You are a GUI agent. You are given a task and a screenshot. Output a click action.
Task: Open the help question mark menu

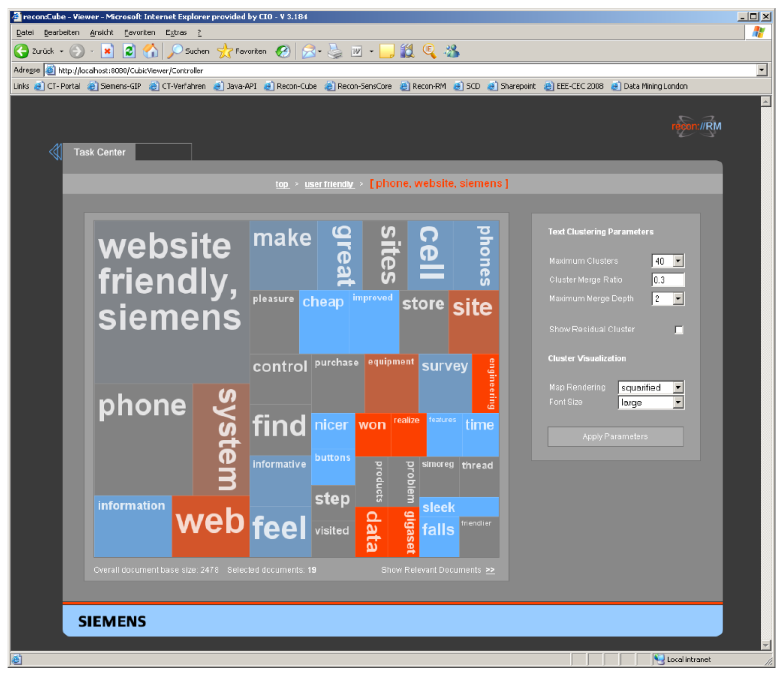click(199, 33)
